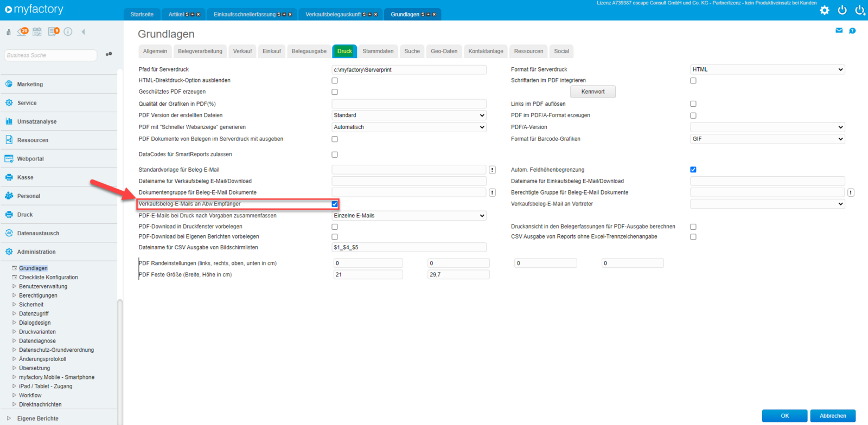Click the user figure icon in sidebar toolbar

point(9,32)
